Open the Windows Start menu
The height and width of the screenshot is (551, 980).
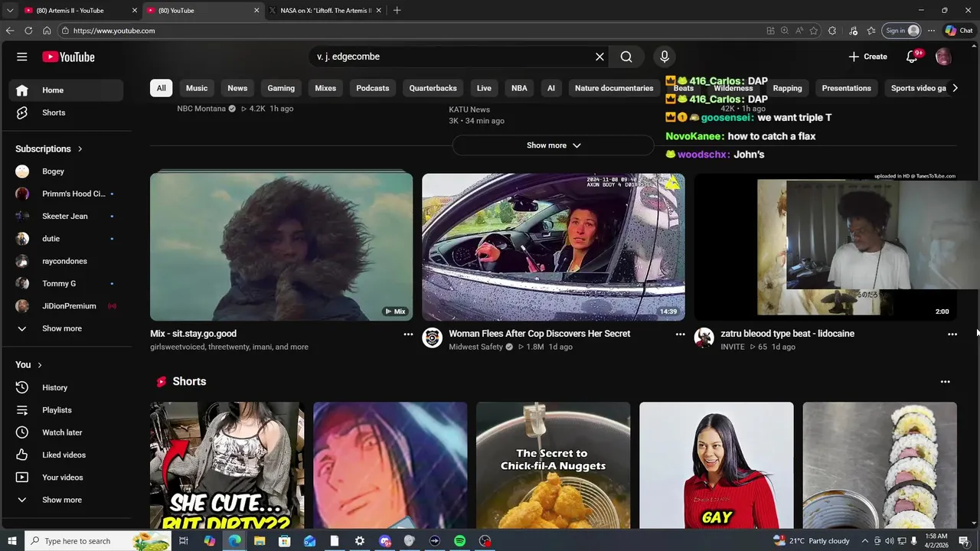[11, 541]
